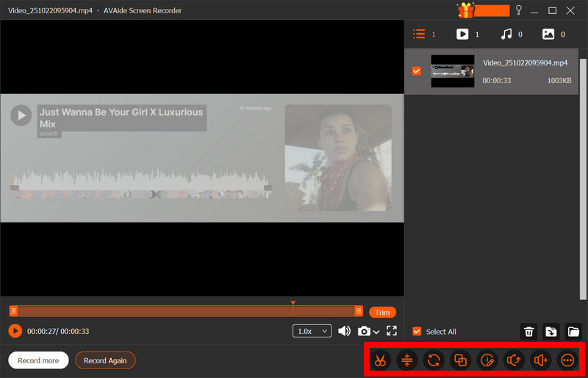
Task: Toggle the Select All checkbox
Action: tap(416, 331)
